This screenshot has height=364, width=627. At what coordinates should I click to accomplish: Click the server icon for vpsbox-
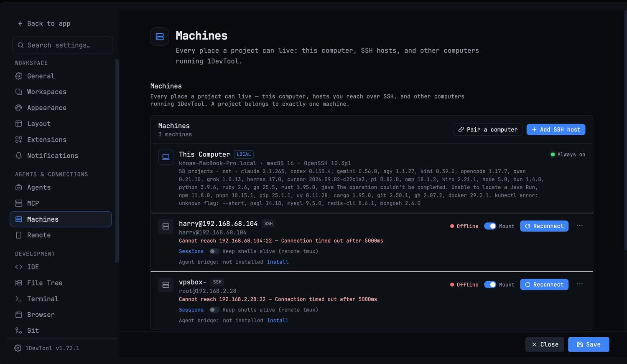click(x=166, y=285)
